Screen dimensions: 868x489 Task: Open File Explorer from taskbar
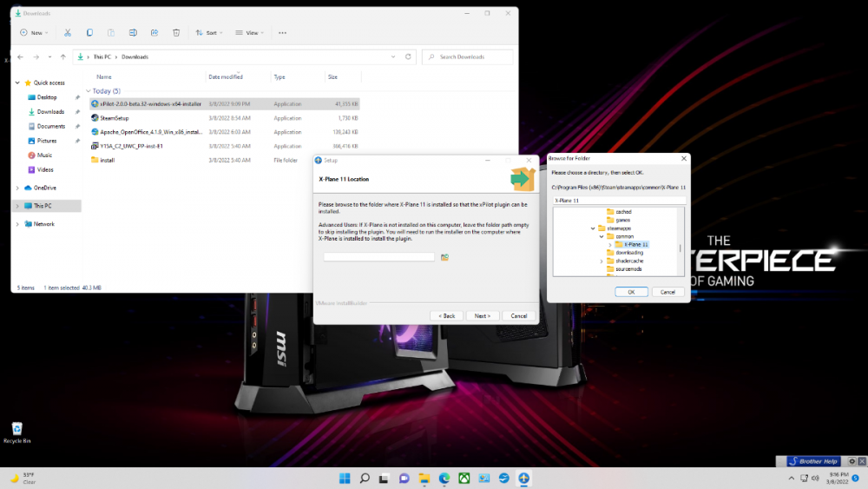click(x=424, y=478)
